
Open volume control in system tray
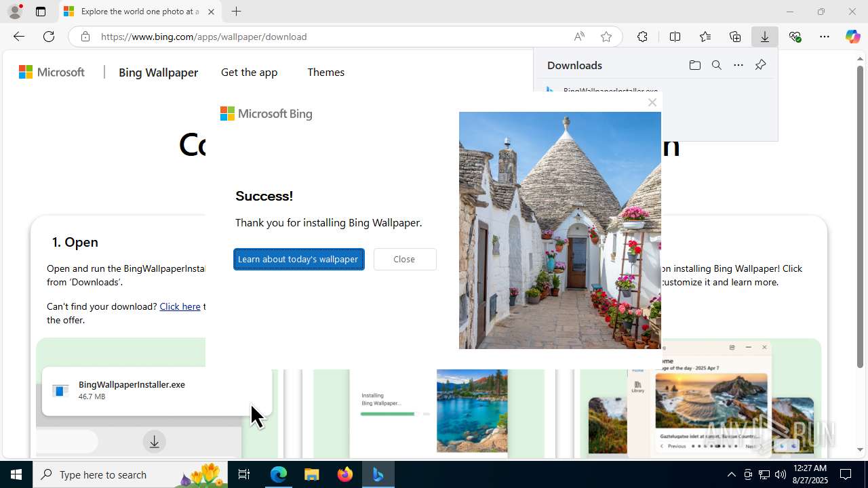click(781, 474)
